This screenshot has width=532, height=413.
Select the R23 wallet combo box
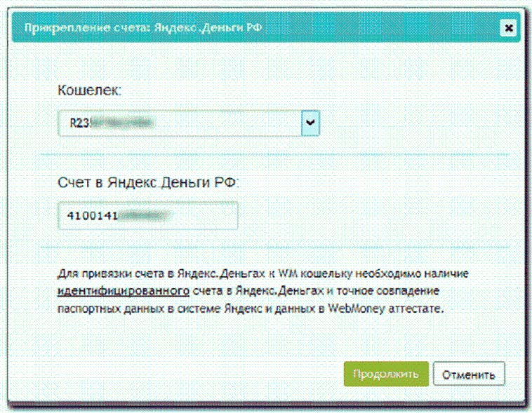click(189, 123)
